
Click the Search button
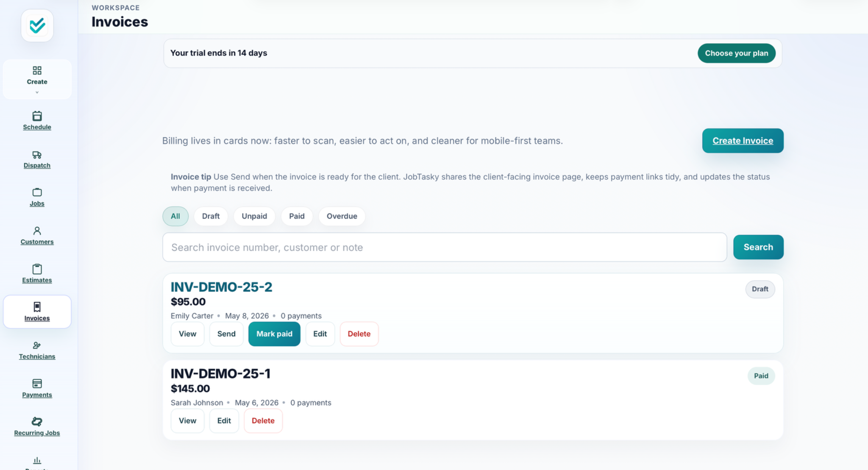pyautogui.click(x=758, y=247)
